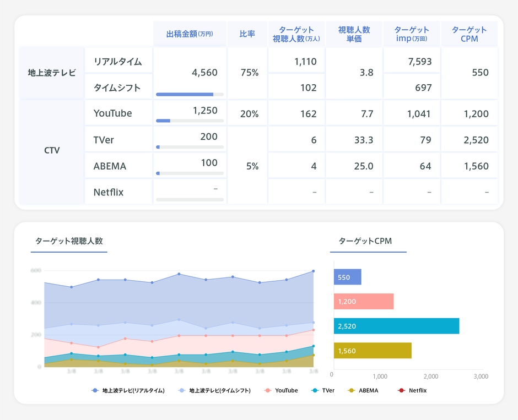Select the 比率 column header
The height and width of the screenshot is (420, 518).
(247, 34)
